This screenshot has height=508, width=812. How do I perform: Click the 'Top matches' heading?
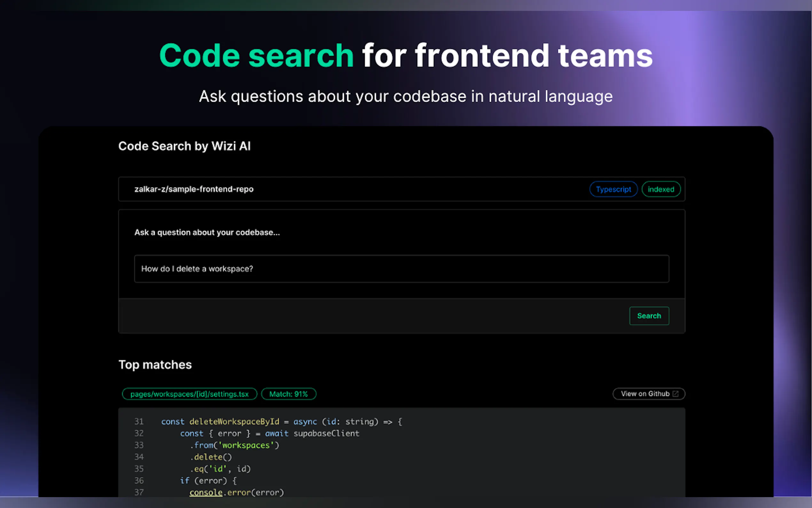point(155,365)
